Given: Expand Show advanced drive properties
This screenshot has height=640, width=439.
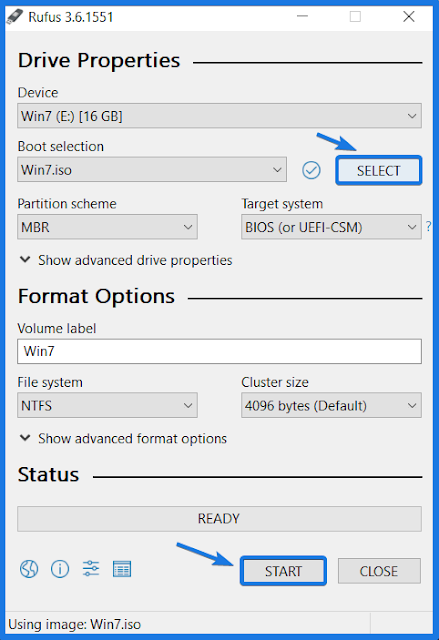Looking at the screenshot, I should [126, 260].
